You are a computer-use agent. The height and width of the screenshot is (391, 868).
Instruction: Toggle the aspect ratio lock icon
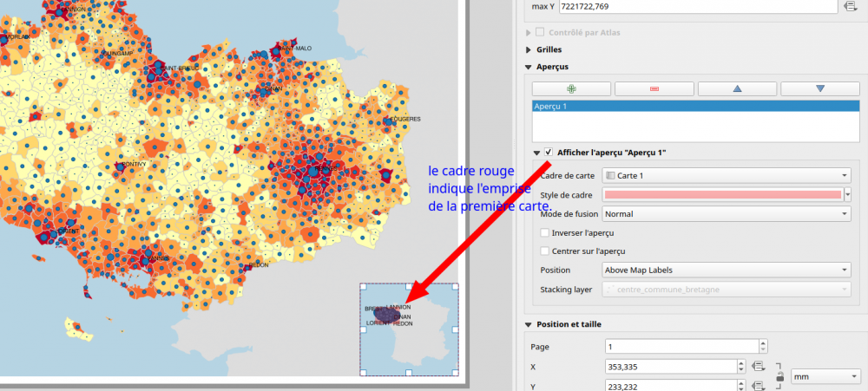click(x=780, y=376)
